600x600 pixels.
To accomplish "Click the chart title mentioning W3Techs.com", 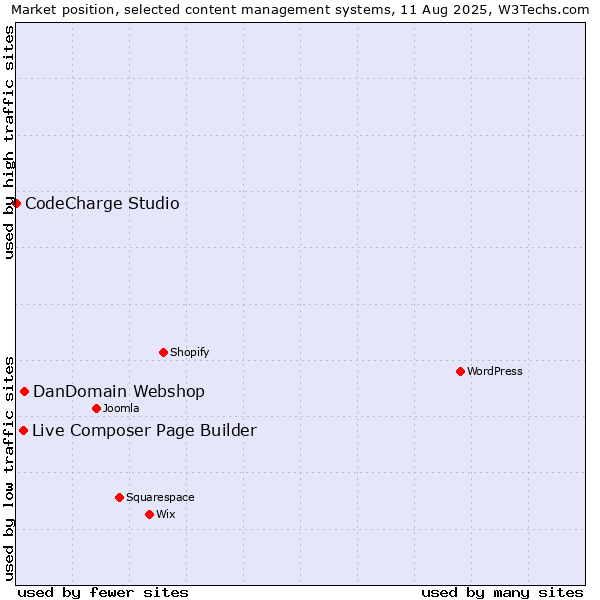I will 300,9.
